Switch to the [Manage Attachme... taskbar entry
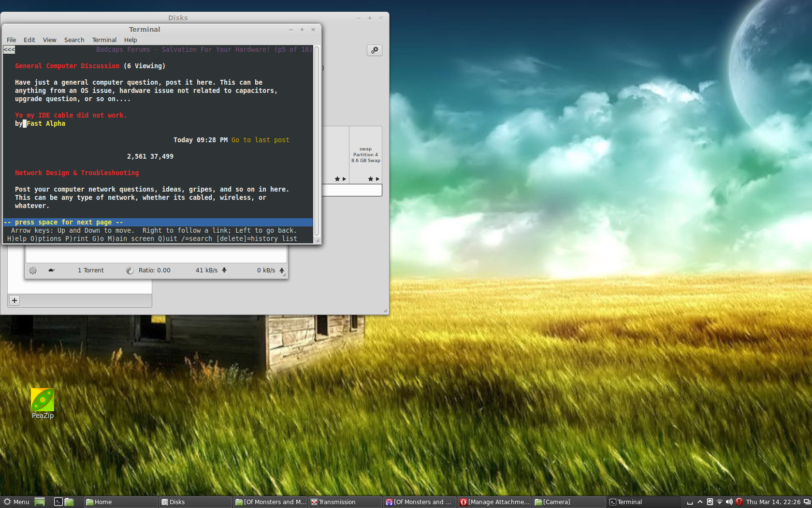Viewport: 812px width, 508px height. pos(494,502)
